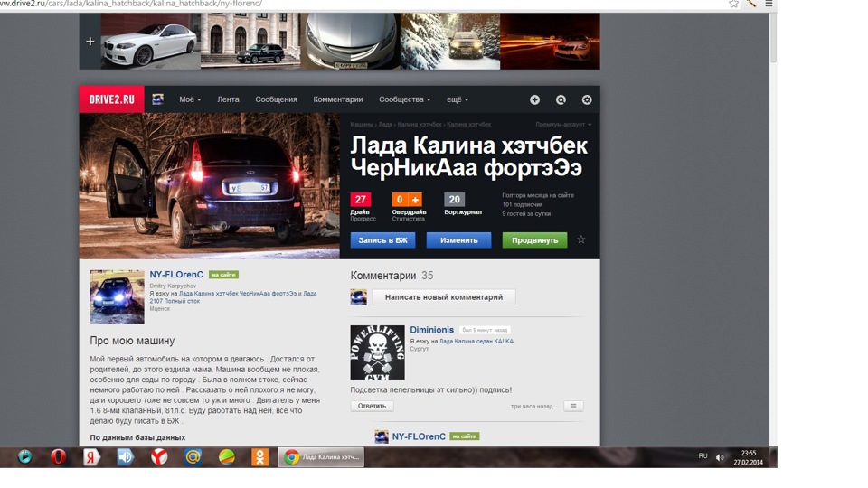Click the plus icon left of promoted cars strip
Viewport: 868px width, 488px height.
click(x=90, y=42)
